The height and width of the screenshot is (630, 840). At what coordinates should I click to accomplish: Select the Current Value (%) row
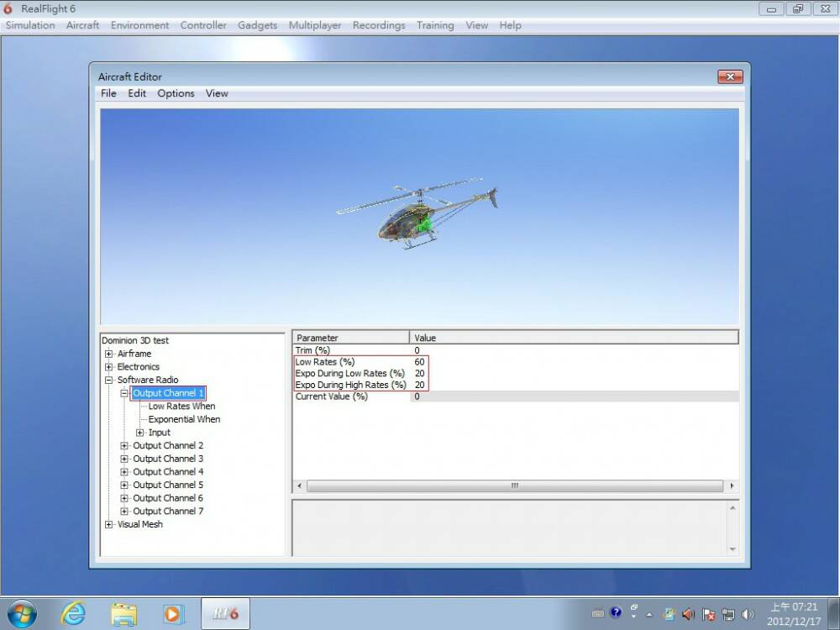click(516, 396)
